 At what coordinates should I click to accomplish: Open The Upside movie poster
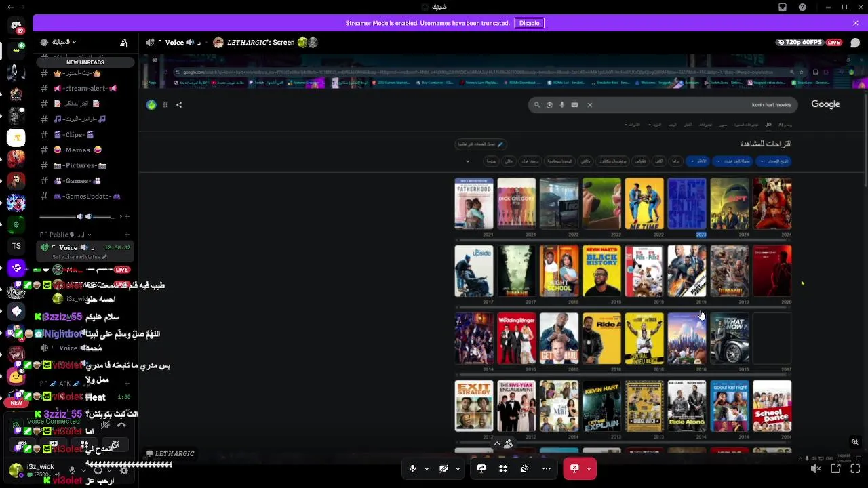474,271
